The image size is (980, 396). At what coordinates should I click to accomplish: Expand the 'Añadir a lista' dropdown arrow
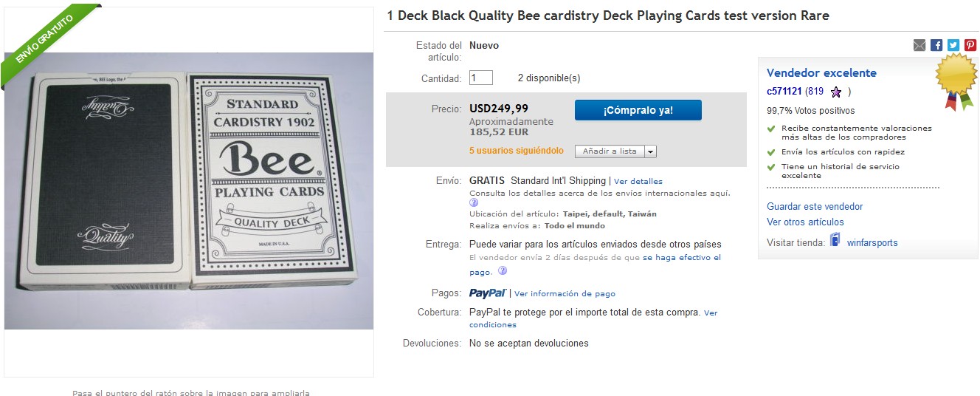click(650, 151)
